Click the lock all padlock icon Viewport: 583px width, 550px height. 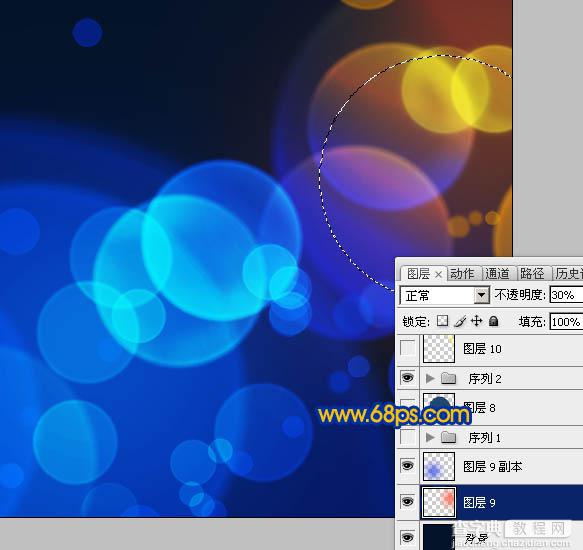[x=494, y=321]
